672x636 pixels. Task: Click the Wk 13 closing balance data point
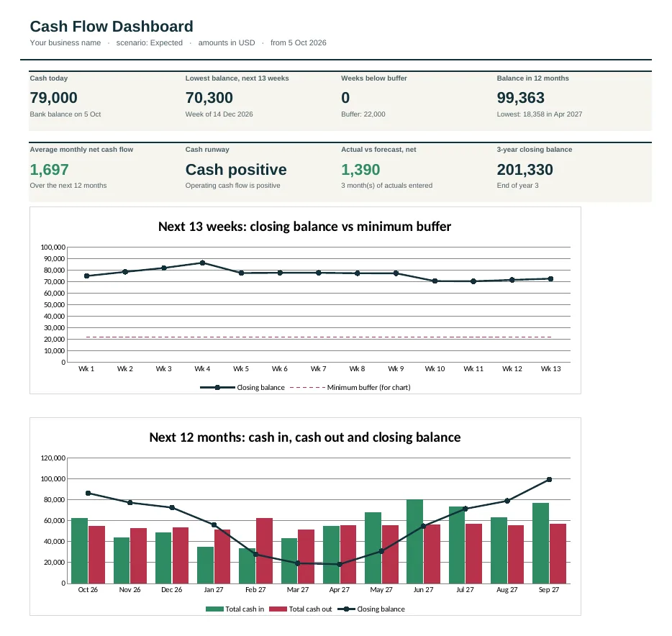550,279
